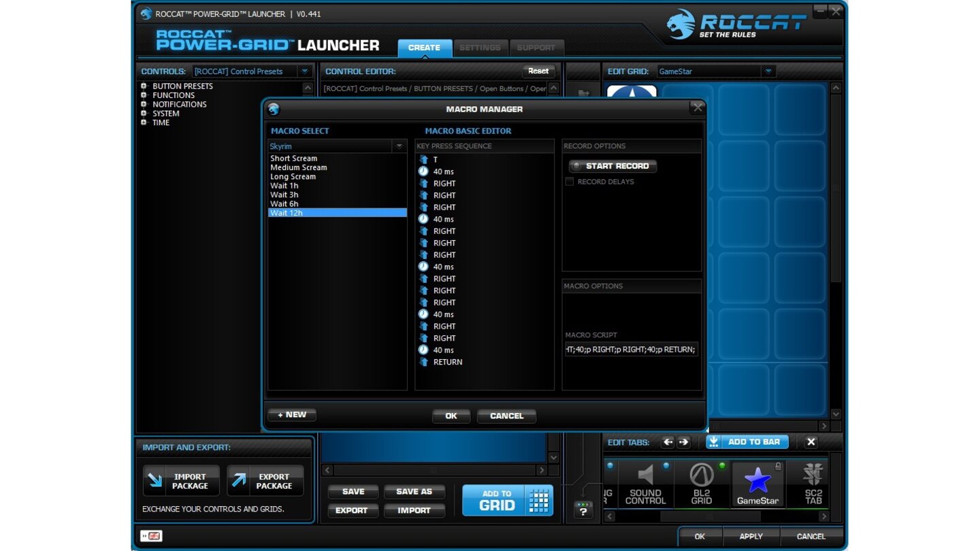Switch to the CREATE tab
Image resolution: width=980 pixels, height=551 pixels.
[425, 48]
